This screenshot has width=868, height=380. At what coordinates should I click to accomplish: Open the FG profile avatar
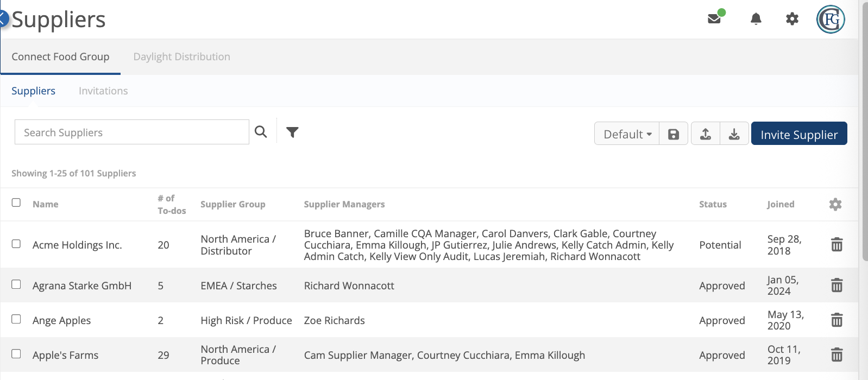831,20
